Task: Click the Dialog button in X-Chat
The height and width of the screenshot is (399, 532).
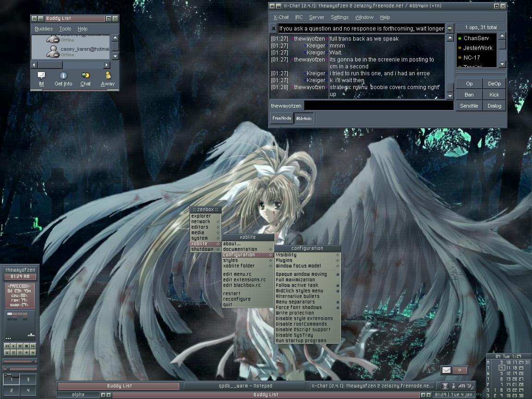Action: [x=494, y=106]
